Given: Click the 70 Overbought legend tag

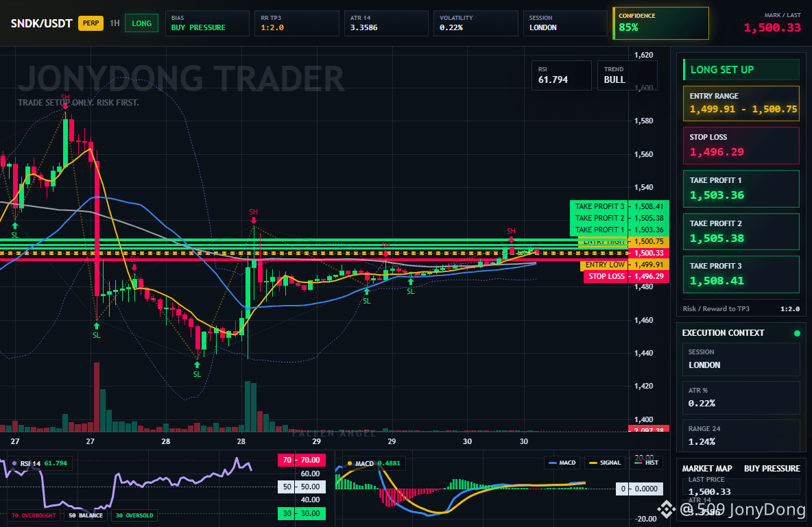Looking at the screenshot, I should [33, 515].
